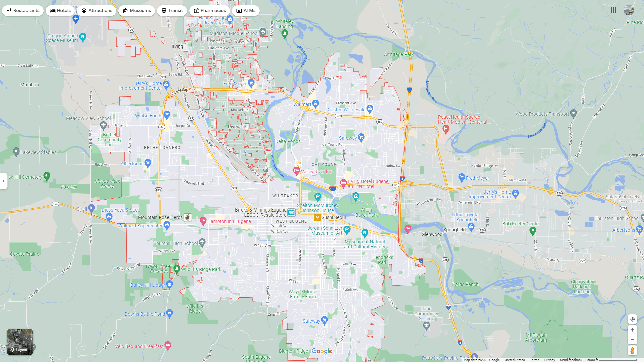Click the Lithia Toyota of Springfield pin
Viewport: 644px width, 362px height.
click(471, 227)
